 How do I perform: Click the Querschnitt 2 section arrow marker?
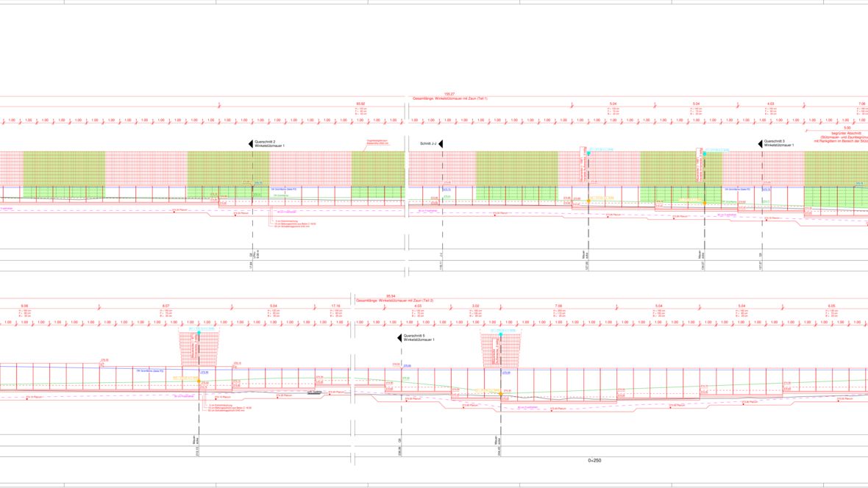pyautogui.click(x=250, y=144)
